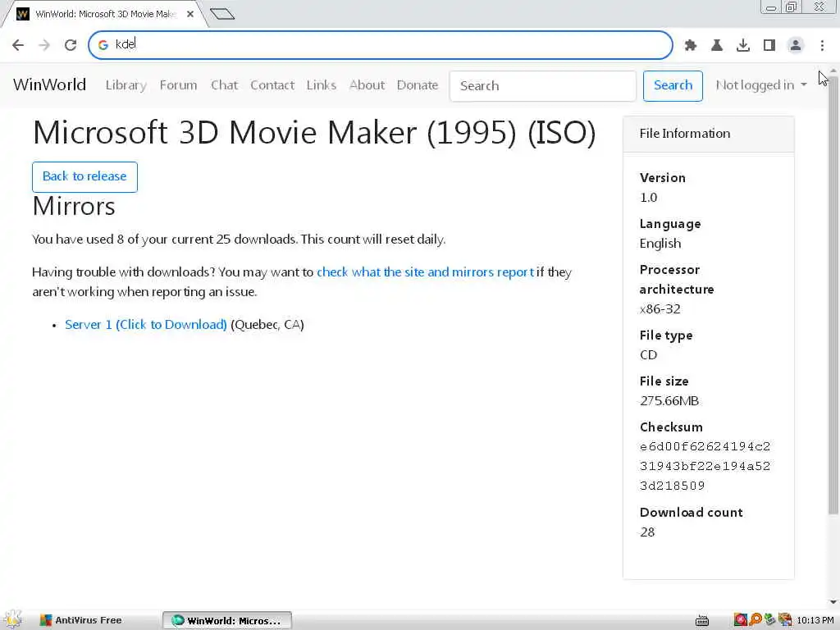Click the tray icon next to the clock
This screenshot has width=840, height=630.
point(785,620)
